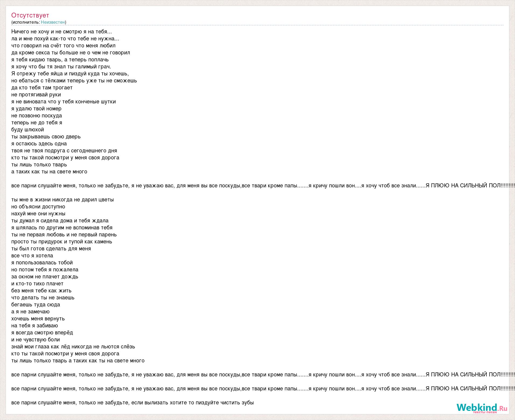Click line "что говорил на счёт того что меня любил"
The height and width of the screenshot is (420, 515).
[63, 46]
